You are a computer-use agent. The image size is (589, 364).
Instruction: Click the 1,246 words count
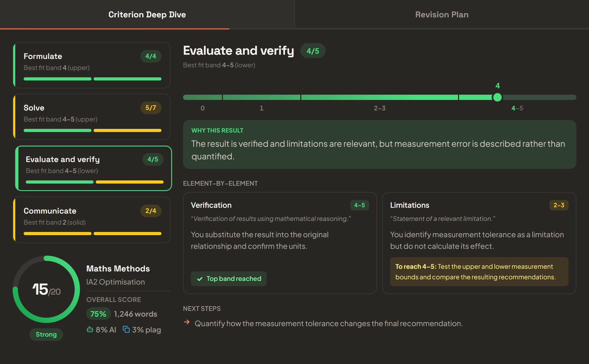click(135, 314)
